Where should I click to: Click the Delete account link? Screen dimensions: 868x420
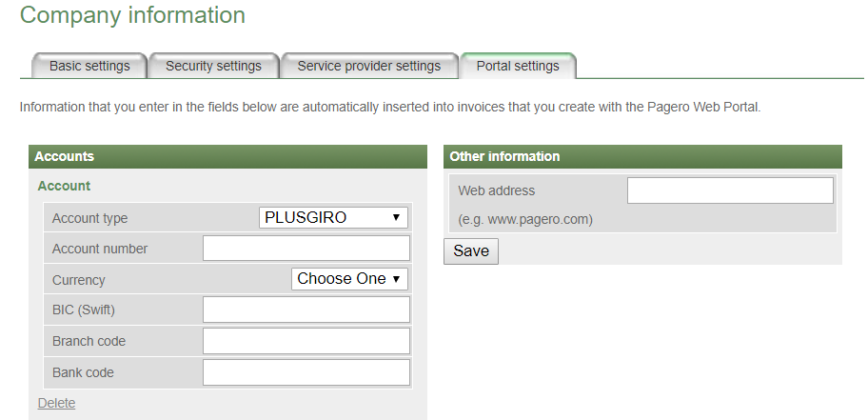[56, 404]
